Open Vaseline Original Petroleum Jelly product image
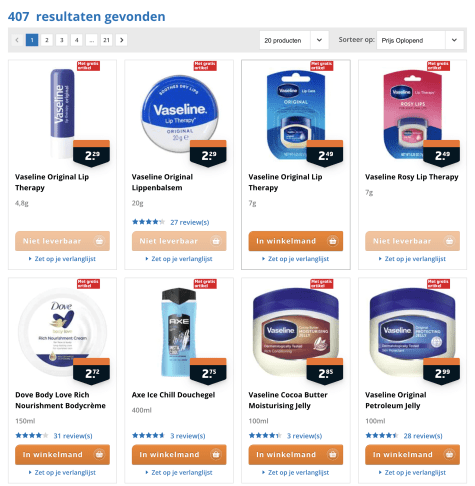 tap(412, 330)
